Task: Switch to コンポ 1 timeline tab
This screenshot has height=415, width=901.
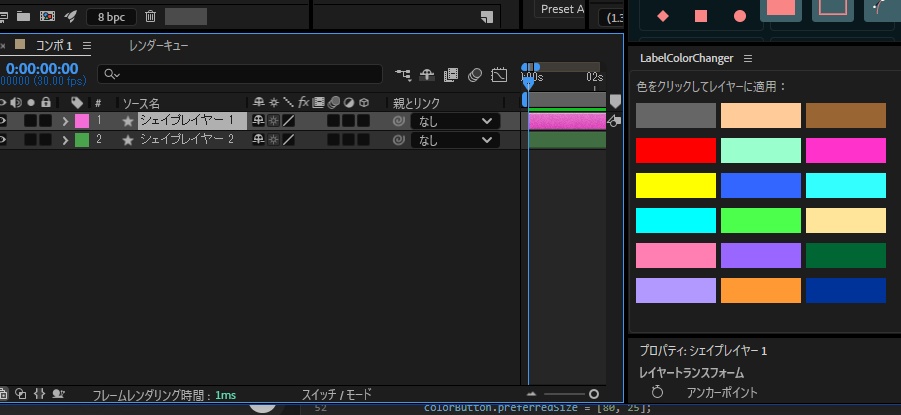Action: coord(54,45)
